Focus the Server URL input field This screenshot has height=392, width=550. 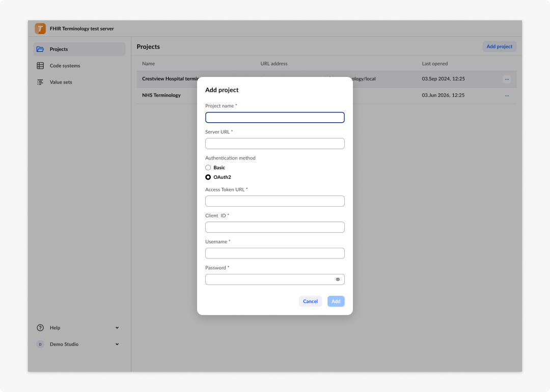click(275, 144)
